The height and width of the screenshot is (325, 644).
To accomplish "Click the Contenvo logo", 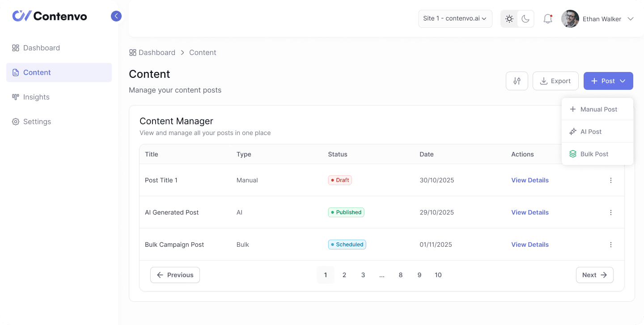I will tap(50, 16).
